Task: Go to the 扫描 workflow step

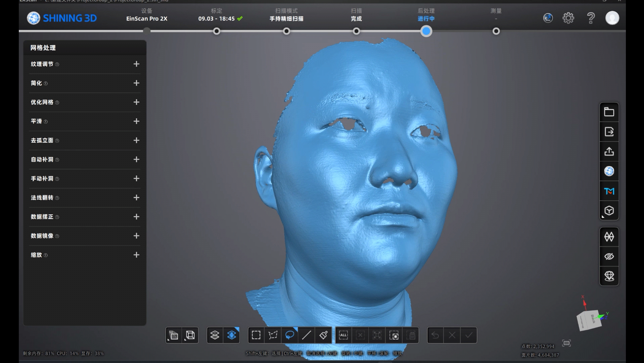Action: pos(356,31)
